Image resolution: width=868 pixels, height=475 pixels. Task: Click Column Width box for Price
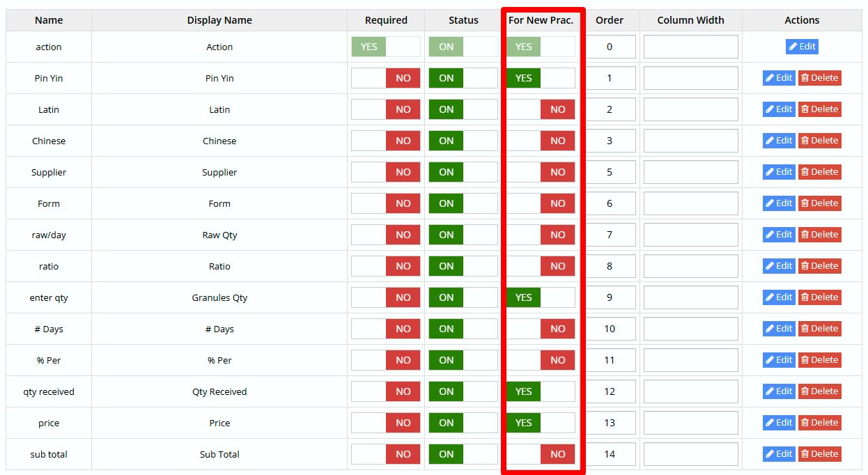(690, 423)
